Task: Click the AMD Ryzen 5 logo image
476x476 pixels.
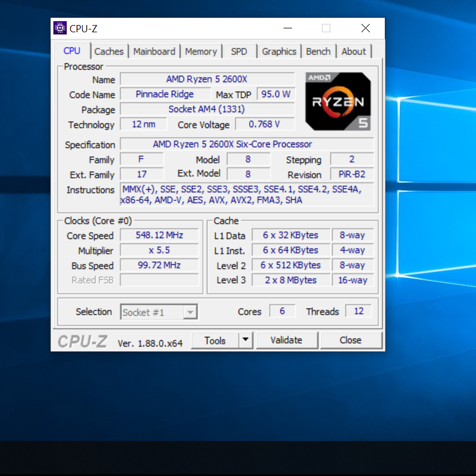Action: pos(338,101)
